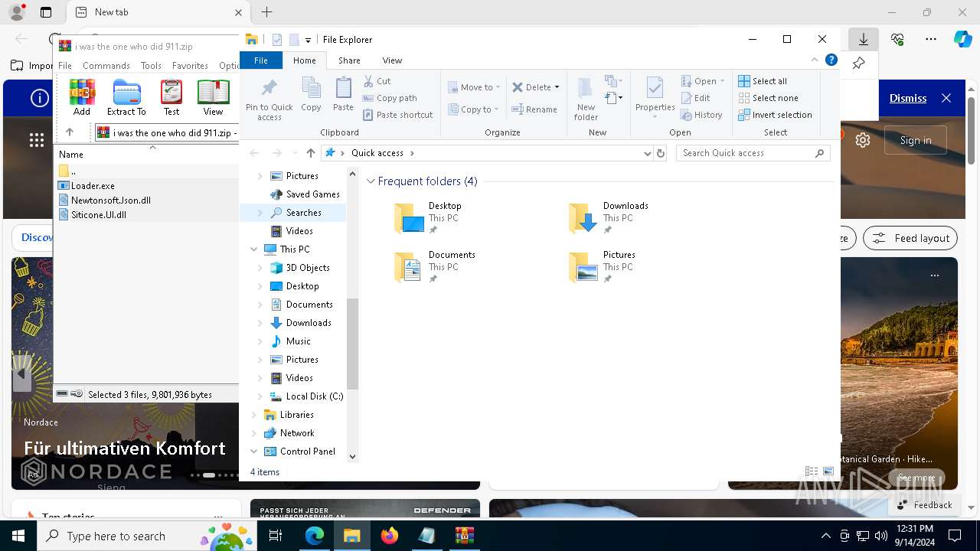This screenshot has width=980, height=551.
Task: Click Extract To in WinRAR toolbar
Action: pyautogui.click(x=126, y=97)
